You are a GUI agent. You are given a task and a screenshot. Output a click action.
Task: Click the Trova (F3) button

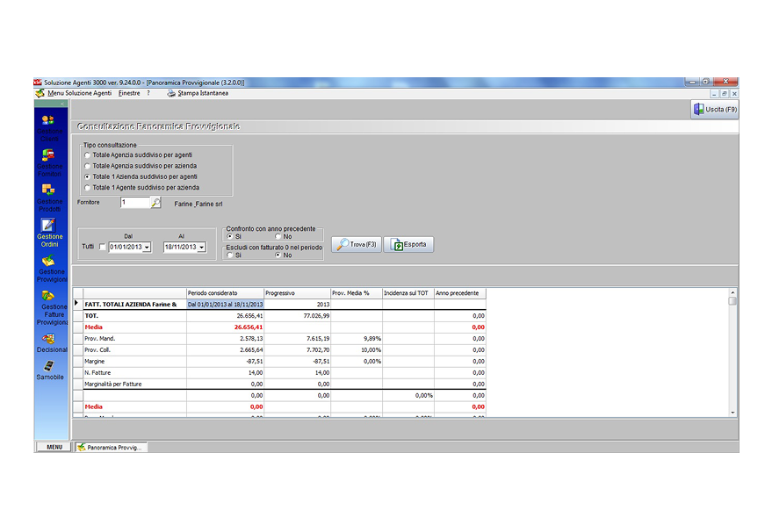click(357, 244)
